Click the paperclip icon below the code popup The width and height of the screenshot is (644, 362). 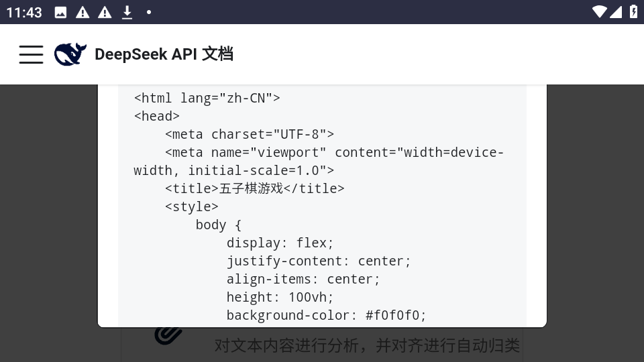168,335
